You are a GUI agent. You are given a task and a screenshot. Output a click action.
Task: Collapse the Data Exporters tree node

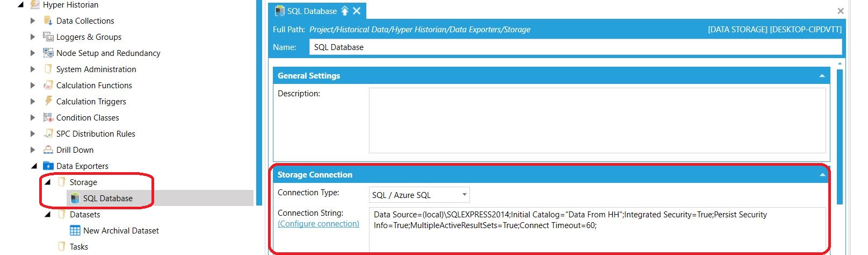pos(34,166)
